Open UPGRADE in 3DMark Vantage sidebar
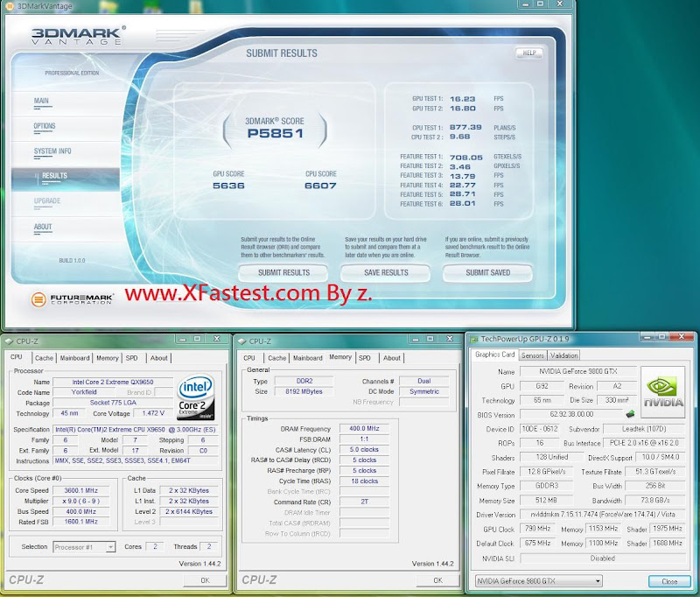Viewport: 700px width, 597px height. coord(47,201)
